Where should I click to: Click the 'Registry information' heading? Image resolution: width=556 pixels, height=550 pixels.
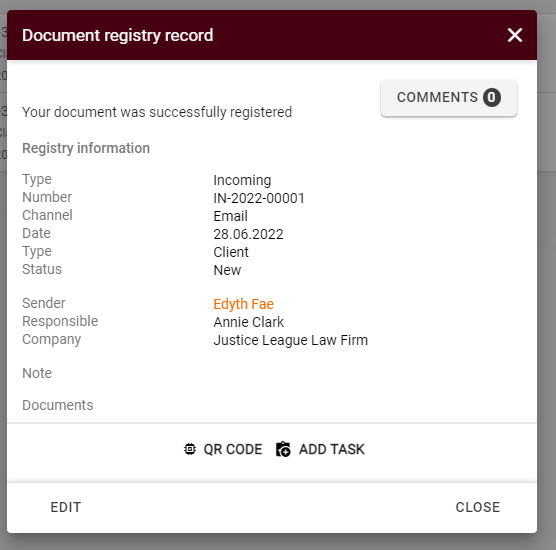click(86, 148)
